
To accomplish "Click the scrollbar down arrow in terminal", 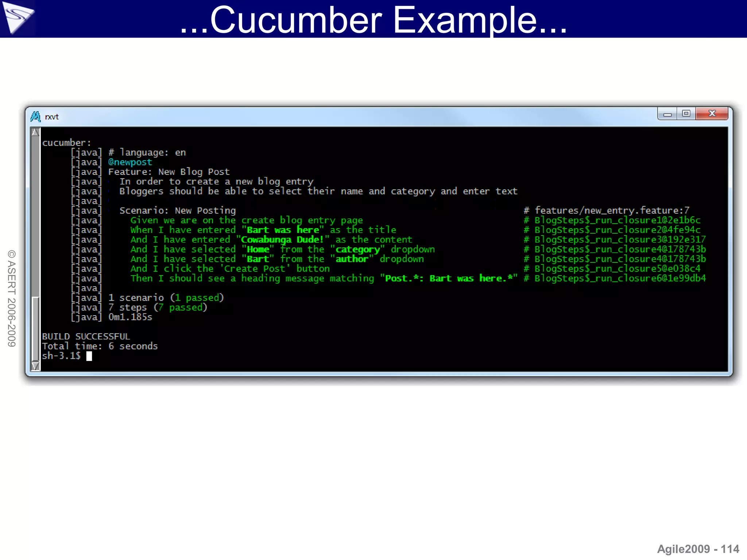I will pos(35,366).
